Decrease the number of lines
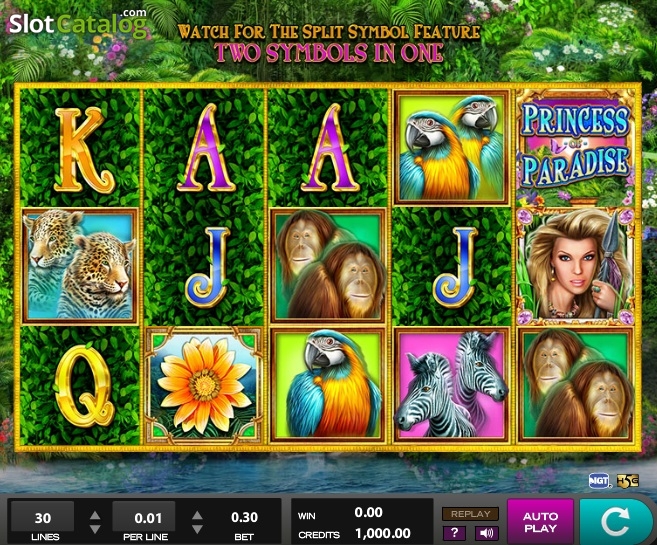This screenshot has width=657, height=545. click(x=95, y=529)
